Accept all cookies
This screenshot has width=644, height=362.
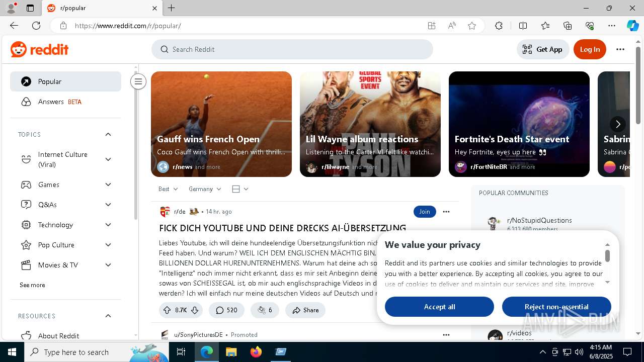pyautogui.click(x=439, y=307)
